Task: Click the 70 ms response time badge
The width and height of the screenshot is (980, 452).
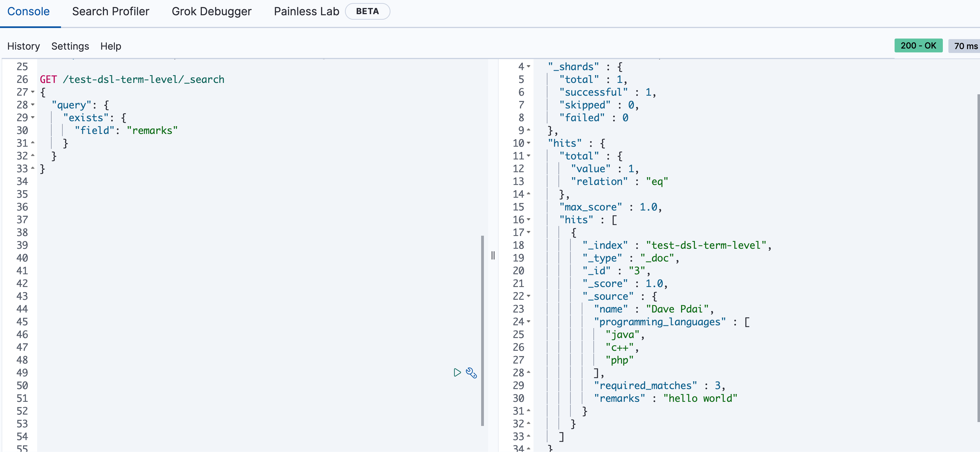Action: (965, 46)
